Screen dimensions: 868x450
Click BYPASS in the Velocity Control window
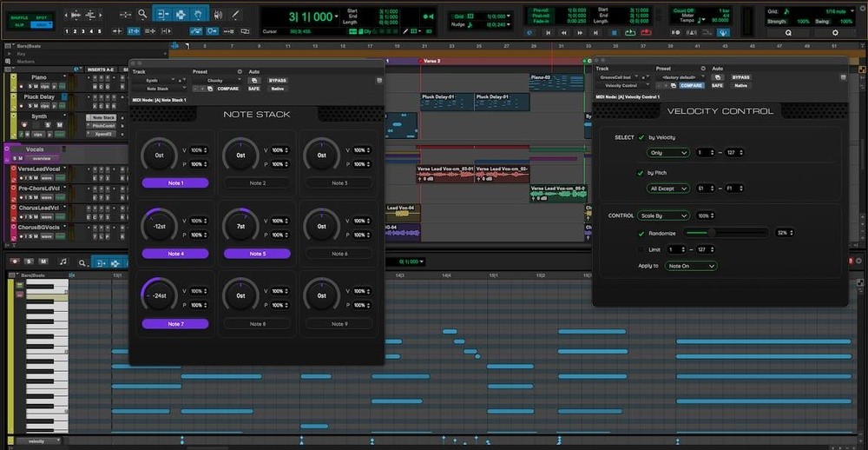click(740, 77)
